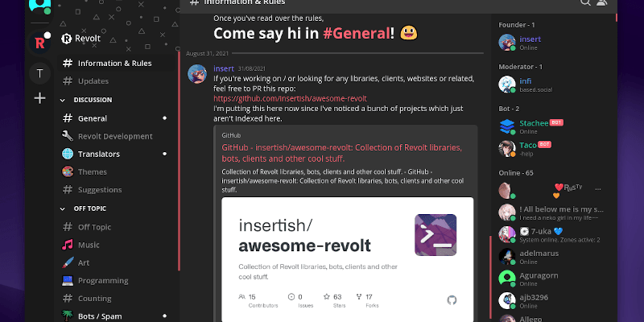Open the Counting channel
The image size is (644, 322).
pyautogui.click(x=117, y=298)
